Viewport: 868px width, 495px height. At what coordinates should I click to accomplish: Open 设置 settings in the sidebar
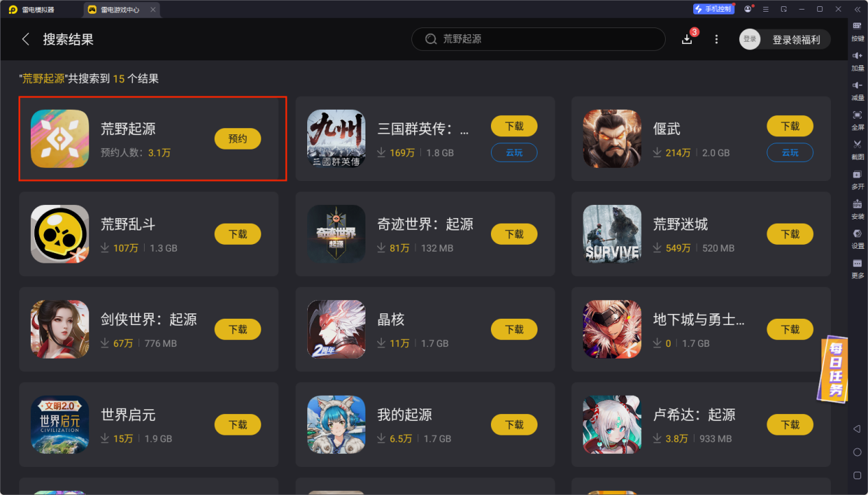(x=857, y=238)
